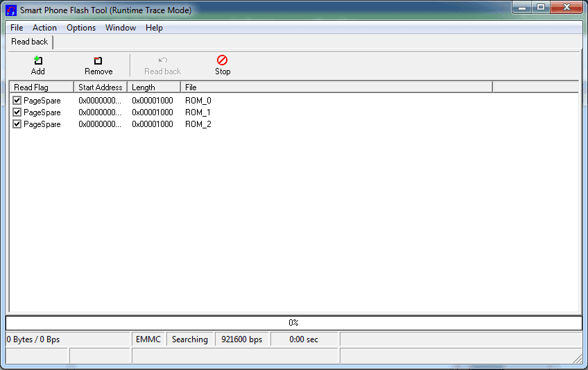Uncheck the PageSpare checkbox for ROM_0
This screenshot has height=370, width=588.
click(17, 100)
